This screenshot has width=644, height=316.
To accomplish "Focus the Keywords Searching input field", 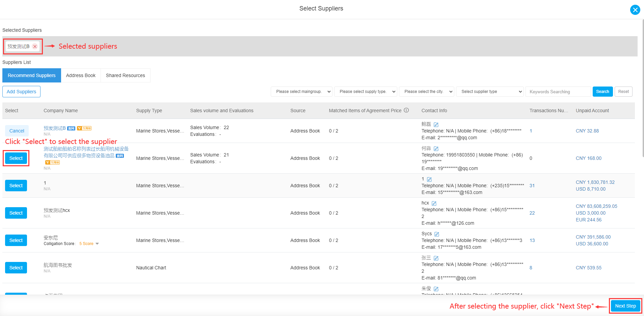I will pyautogui.click(x=558, y=92).
